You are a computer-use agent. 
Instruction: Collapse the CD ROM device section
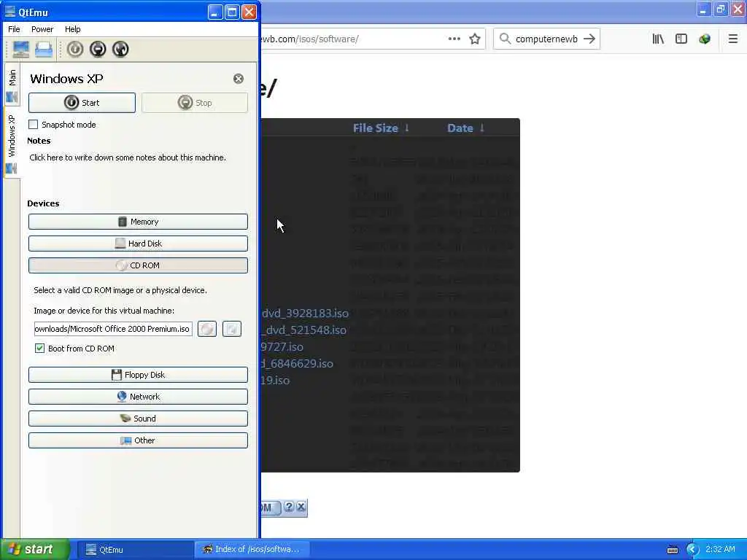coord(138,265)
